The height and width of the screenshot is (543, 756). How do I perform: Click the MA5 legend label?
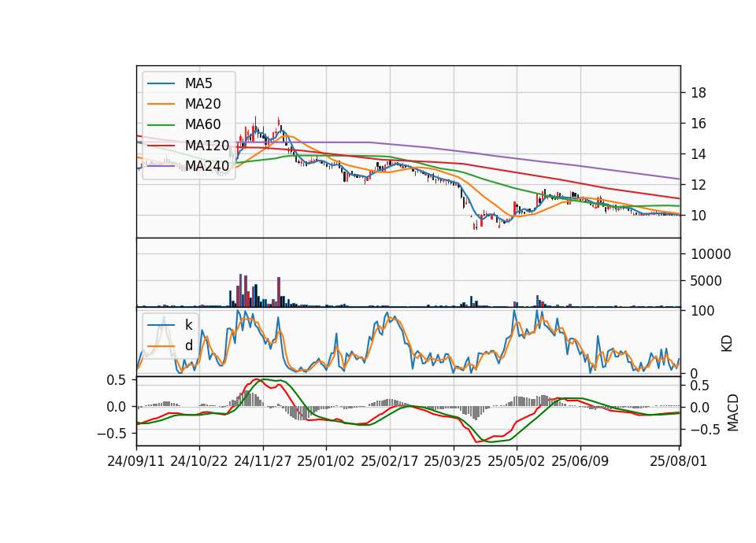(198, 83)
